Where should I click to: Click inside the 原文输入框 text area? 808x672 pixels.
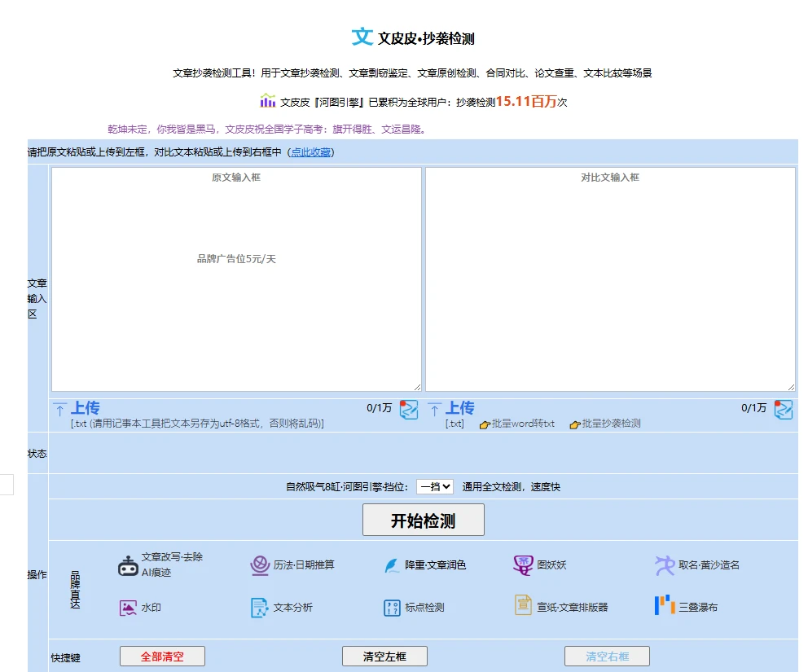pos(236,279)
